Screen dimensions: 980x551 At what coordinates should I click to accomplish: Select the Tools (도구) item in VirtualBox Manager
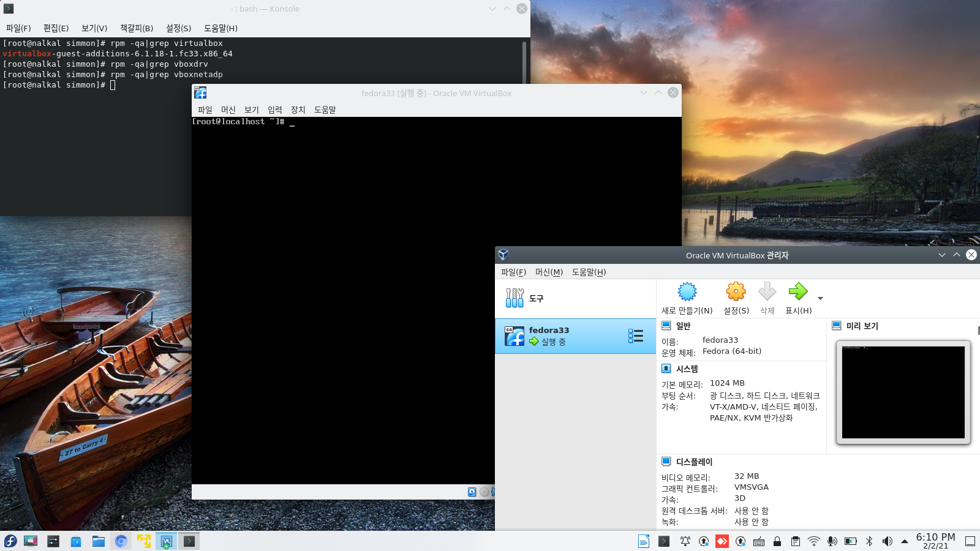pyautogui.click(x=575, y=298)
